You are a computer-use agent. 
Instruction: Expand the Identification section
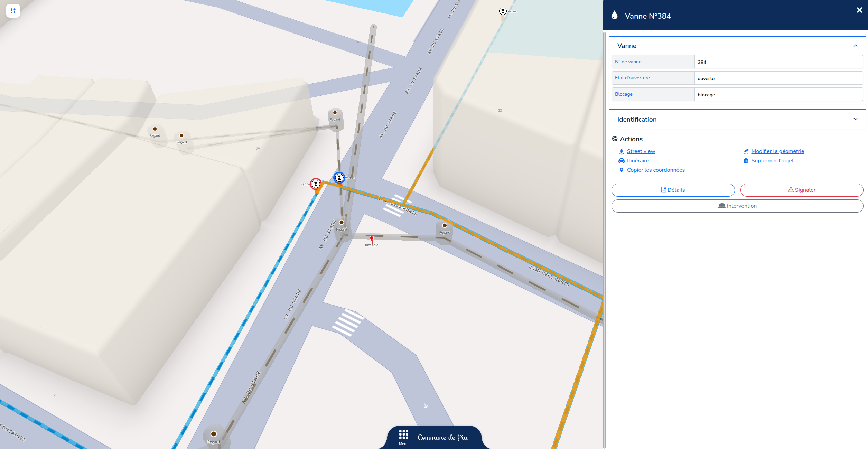coord(737,119)
